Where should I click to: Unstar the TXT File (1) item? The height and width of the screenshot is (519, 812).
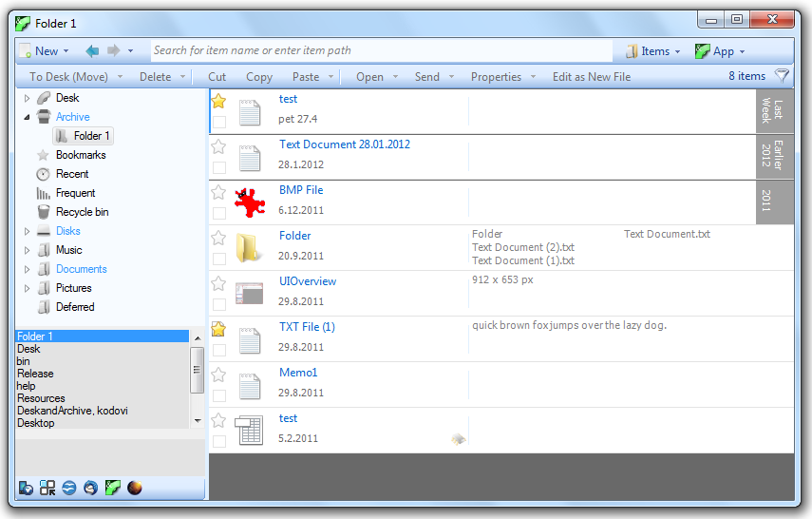219,329
